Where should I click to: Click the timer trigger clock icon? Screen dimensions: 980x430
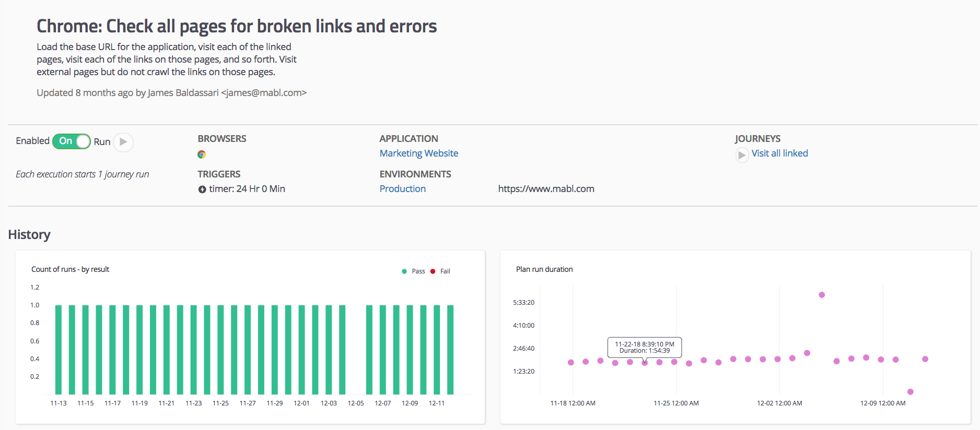pyautogui.click(x=202, y=189)
